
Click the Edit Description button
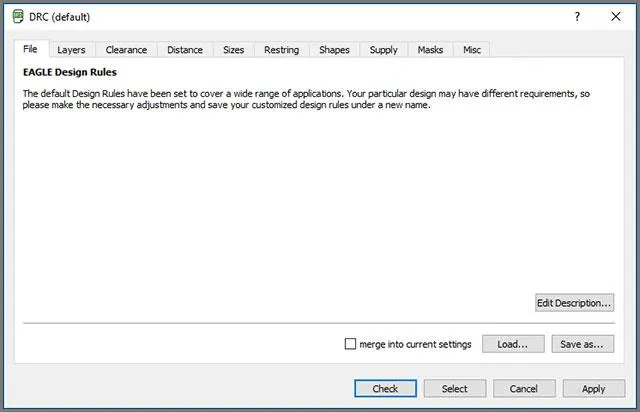574,303
